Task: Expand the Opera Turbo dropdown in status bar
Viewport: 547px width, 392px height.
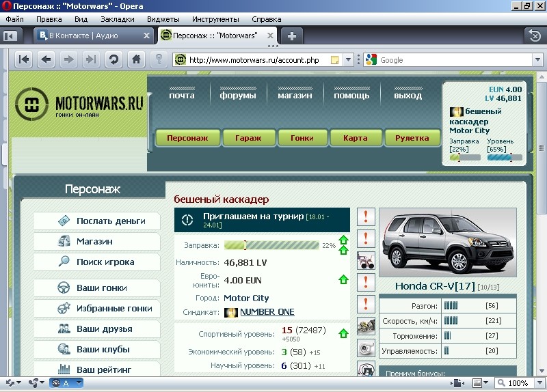Action: 79,383
